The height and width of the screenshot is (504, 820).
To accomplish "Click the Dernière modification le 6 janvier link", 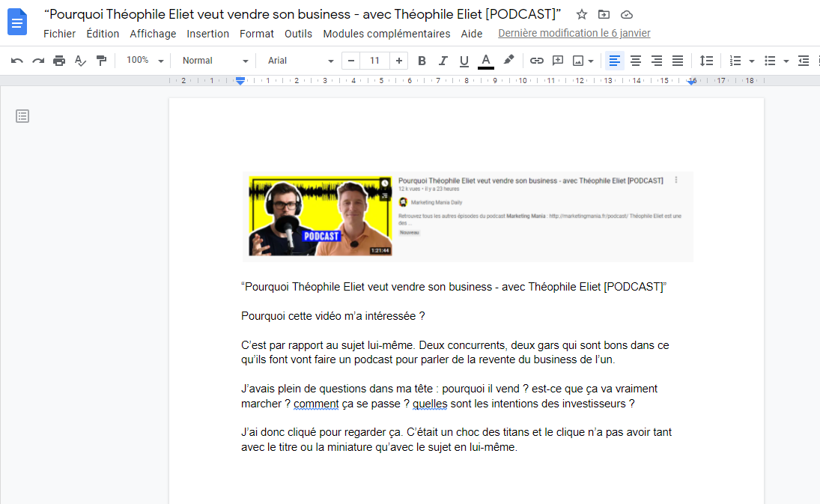I will click(x=574, y=34).
